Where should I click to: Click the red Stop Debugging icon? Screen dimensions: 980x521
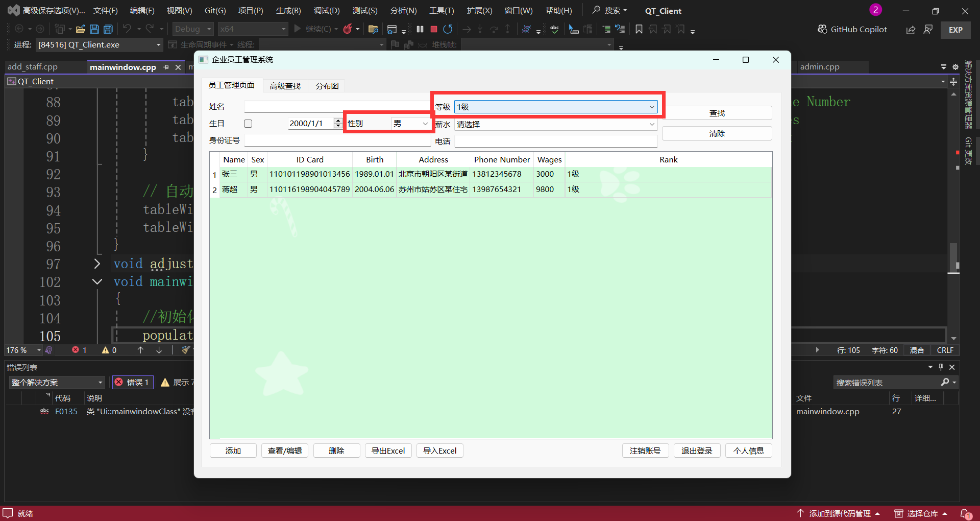click(x=433, y=29)
